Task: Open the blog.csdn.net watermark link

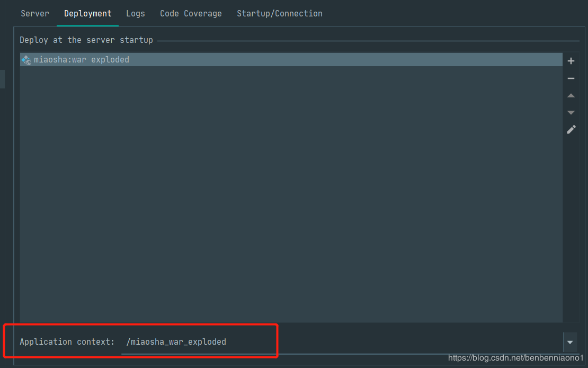Action: click(515, 358)
